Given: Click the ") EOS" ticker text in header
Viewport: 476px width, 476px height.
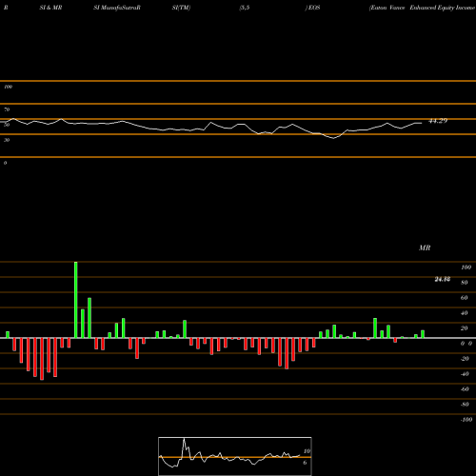Looking at the screenshot, I should click(x=312, y=8).
